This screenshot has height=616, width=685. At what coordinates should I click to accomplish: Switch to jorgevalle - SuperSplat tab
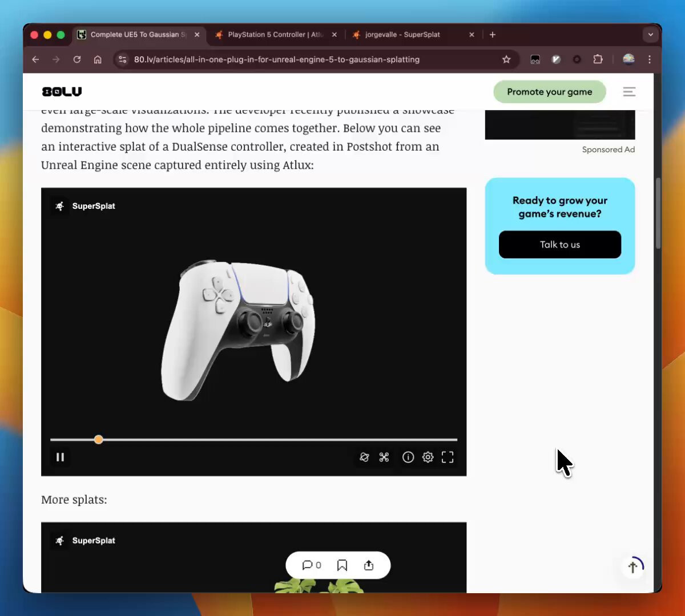click(402, 35)
